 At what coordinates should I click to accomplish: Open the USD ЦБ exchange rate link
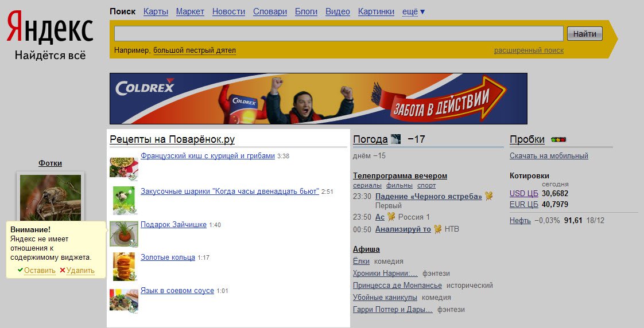(523, 193)
